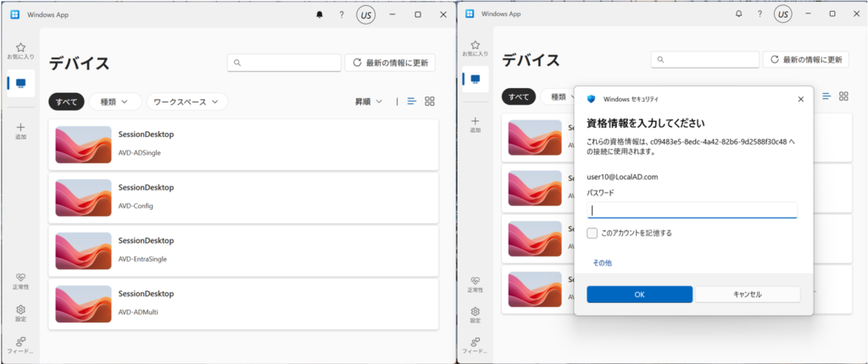This screenshot has height=364, width=868.
Task: Click OK in the credentials dialog
Action: pyautogui.click(x=639, y=294)
